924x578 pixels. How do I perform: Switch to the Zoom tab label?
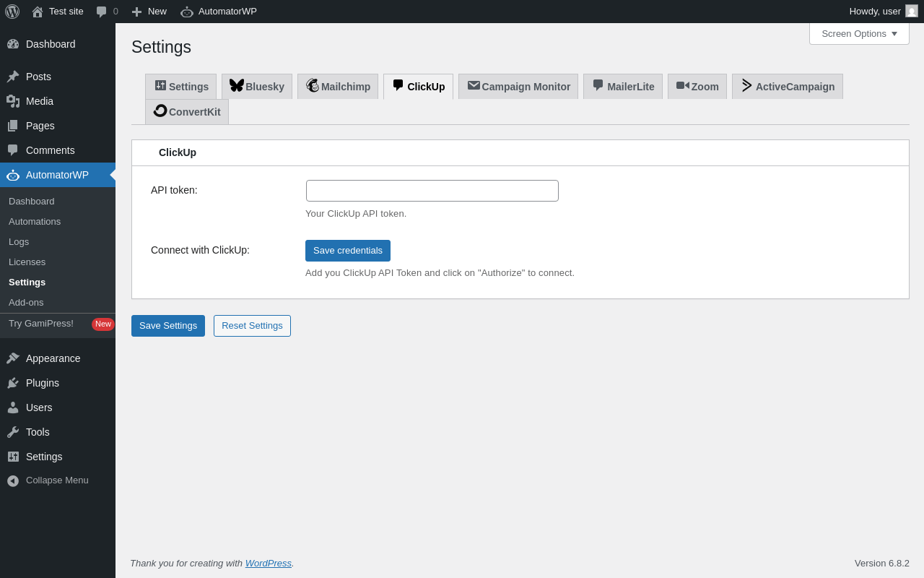click(x=705, y=87)
